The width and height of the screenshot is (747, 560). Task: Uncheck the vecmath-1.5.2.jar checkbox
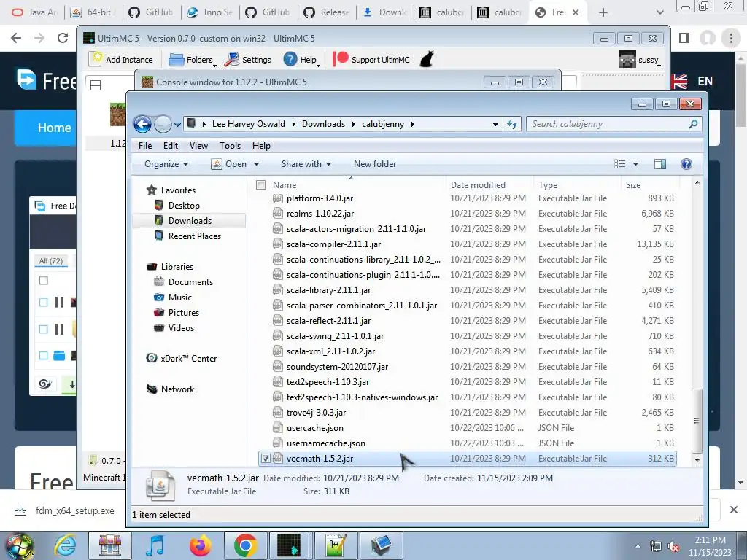pyautogui.click(x=266, y=458)
